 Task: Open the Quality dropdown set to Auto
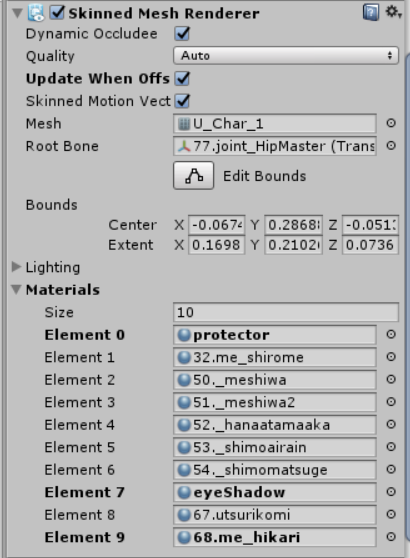click(x=286, y=56)
